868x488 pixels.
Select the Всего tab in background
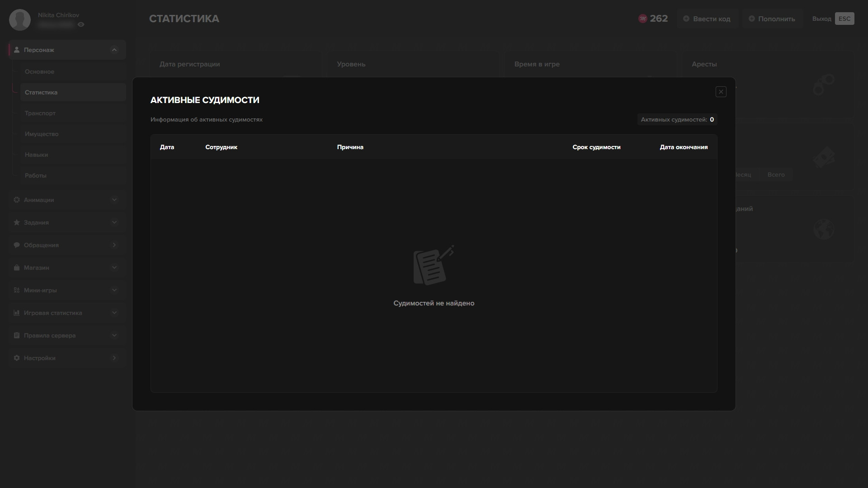(x=776, y=174)
